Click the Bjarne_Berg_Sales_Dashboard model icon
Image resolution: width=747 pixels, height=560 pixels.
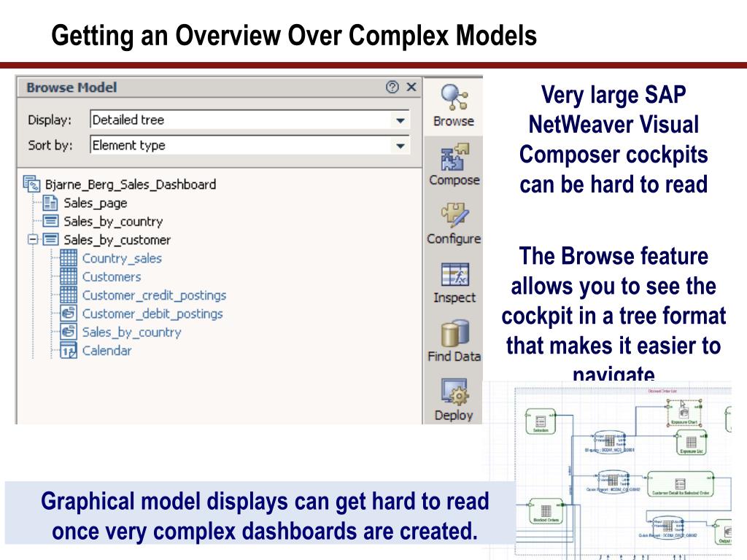(x=32, y=184)
